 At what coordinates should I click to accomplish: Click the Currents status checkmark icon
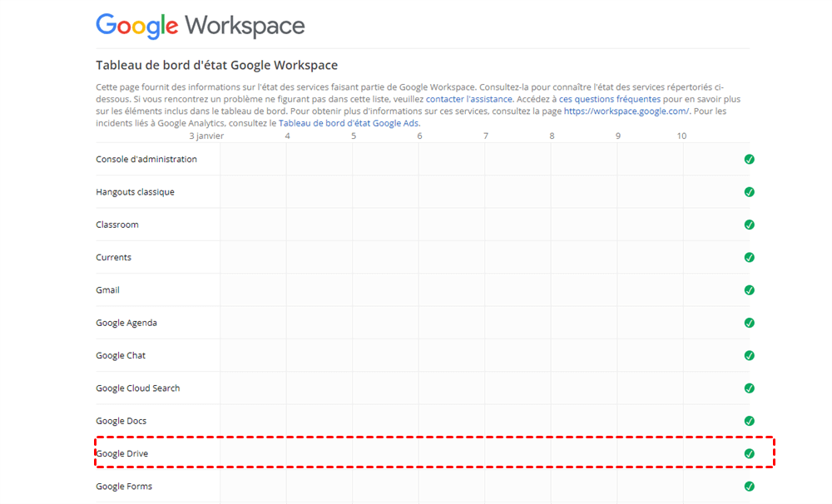pos(749,257)
